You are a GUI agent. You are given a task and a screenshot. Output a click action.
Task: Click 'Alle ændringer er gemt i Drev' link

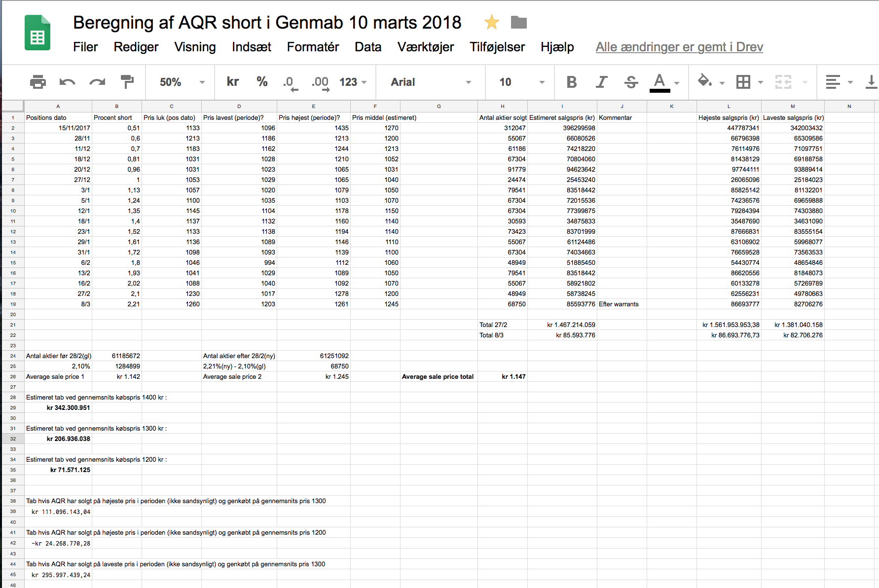click(x=679, y=47)
